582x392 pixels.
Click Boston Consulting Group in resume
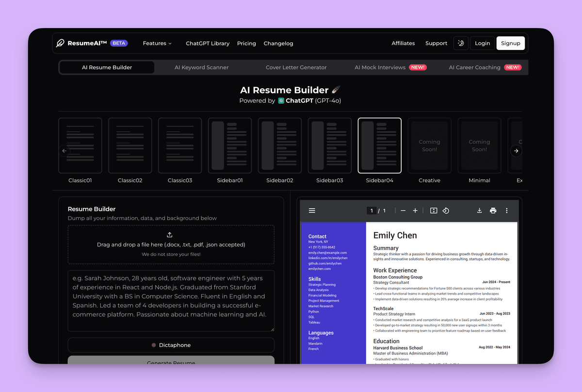pos(398,277)
